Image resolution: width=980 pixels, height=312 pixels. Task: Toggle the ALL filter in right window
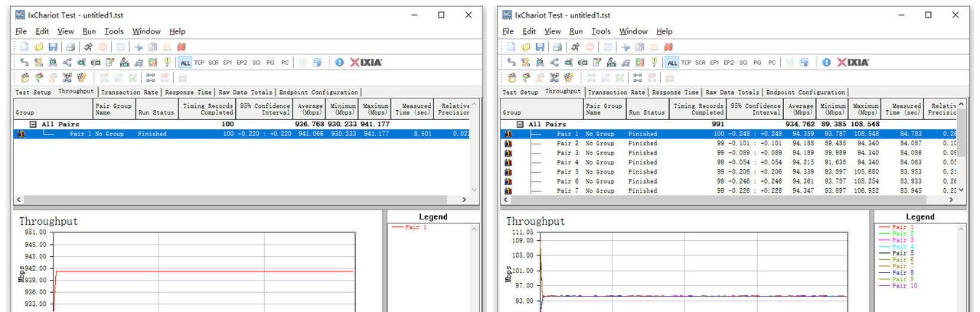point(671,63)
